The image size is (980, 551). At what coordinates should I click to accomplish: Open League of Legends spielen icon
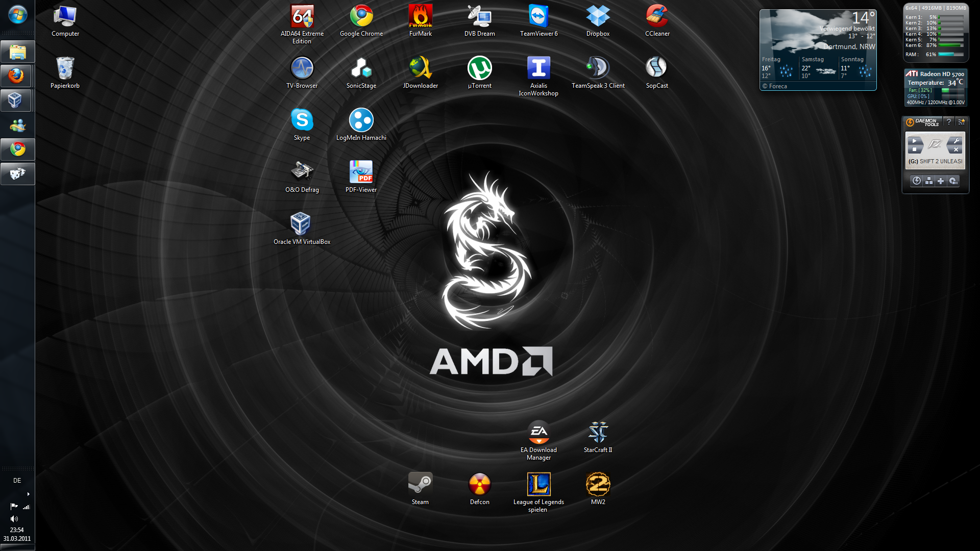coord(538,485)
